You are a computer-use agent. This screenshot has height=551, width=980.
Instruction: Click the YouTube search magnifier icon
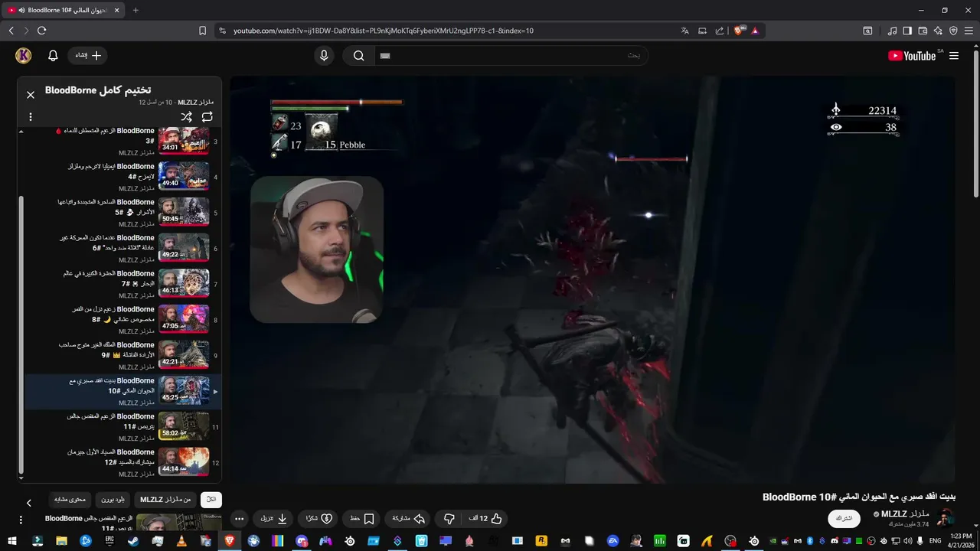358,55
